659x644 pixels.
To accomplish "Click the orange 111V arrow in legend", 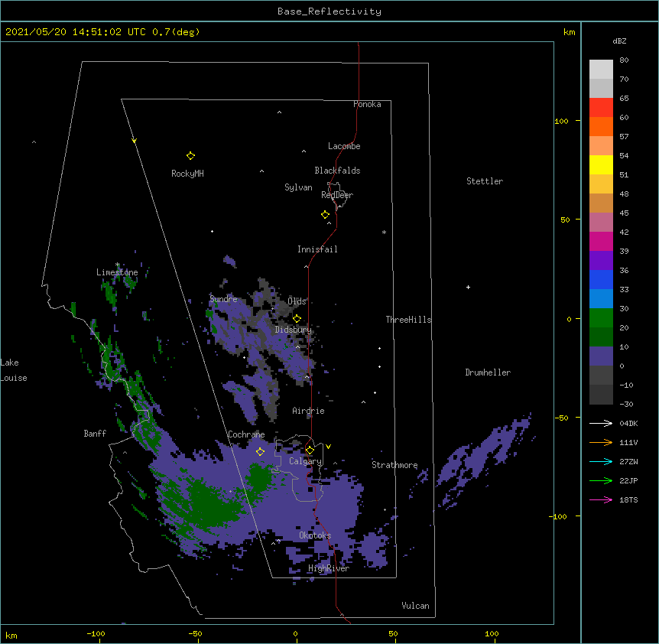I will point(601,442).
